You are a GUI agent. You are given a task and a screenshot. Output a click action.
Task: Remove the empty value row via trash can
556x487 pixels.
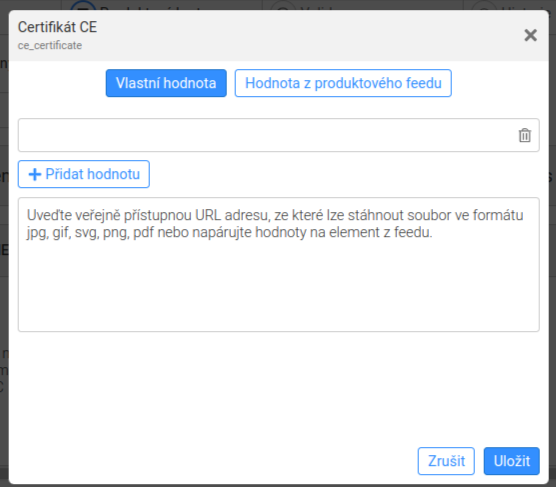coord(525,135)
